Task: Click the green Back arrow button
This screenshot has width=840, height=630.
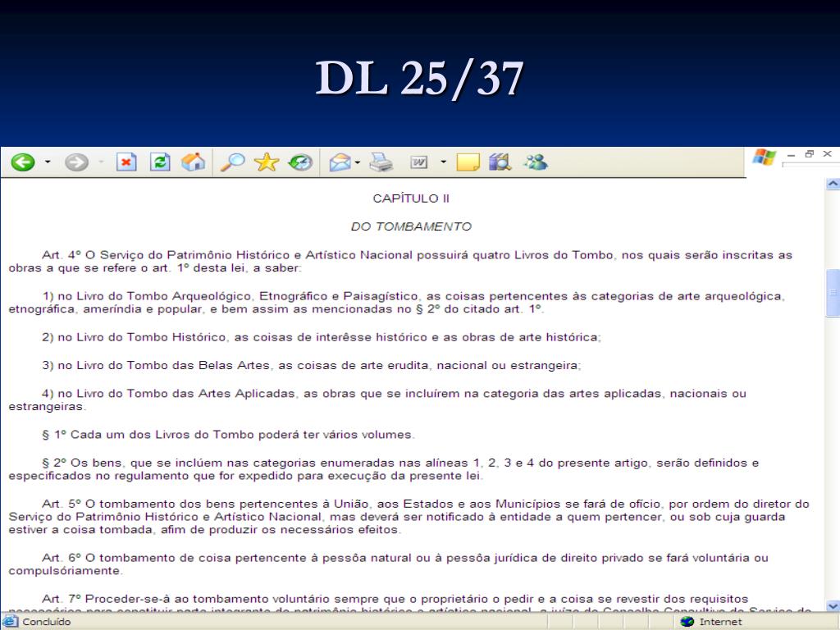Action: [x=23, y=162]
